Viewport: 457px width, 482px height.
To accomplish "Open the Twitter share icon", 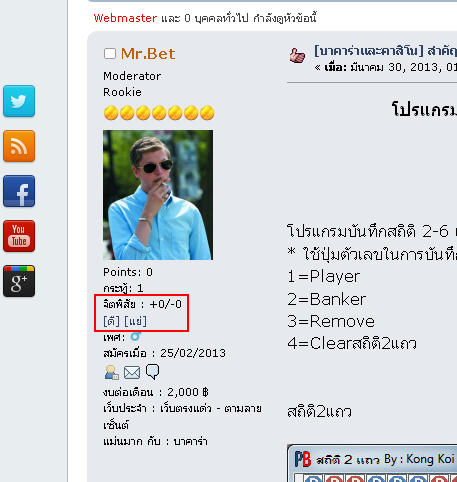I will pyautogui.click(x=19, y=101).
